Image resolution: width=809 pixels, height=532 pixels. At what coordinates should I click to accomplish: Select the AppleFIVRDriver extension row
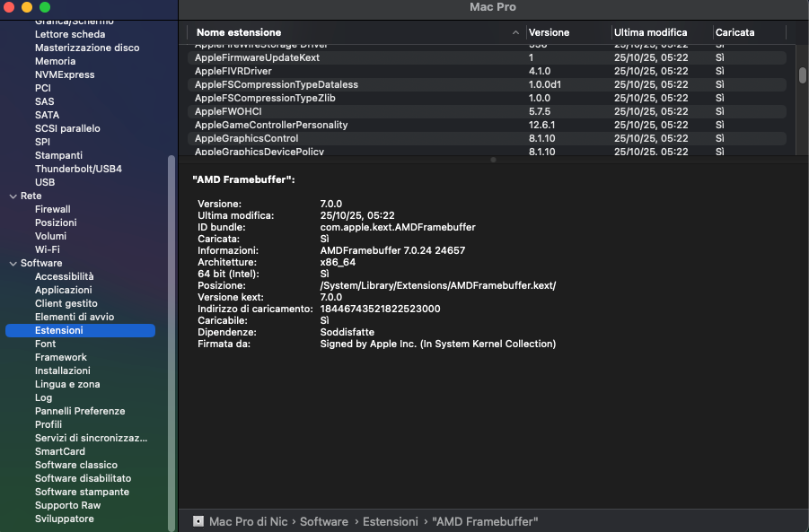[x=233, y=71]
